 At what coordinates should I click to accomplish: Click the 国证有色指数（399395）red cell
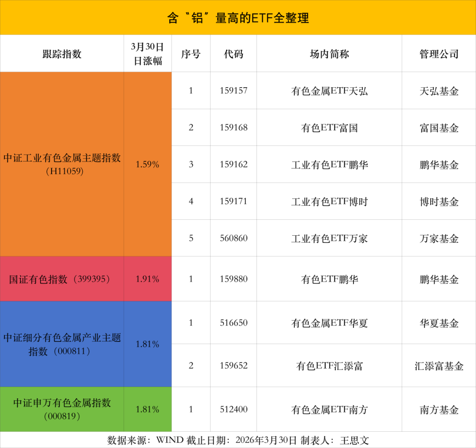[x=62, y=279]
